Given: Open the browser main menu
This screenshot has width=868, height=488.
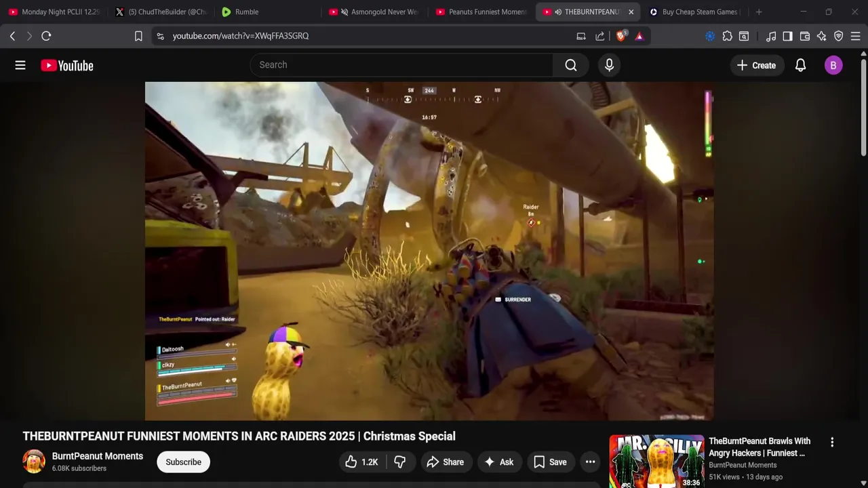Looking at the screenshot, I should click(x=856, y=36).
